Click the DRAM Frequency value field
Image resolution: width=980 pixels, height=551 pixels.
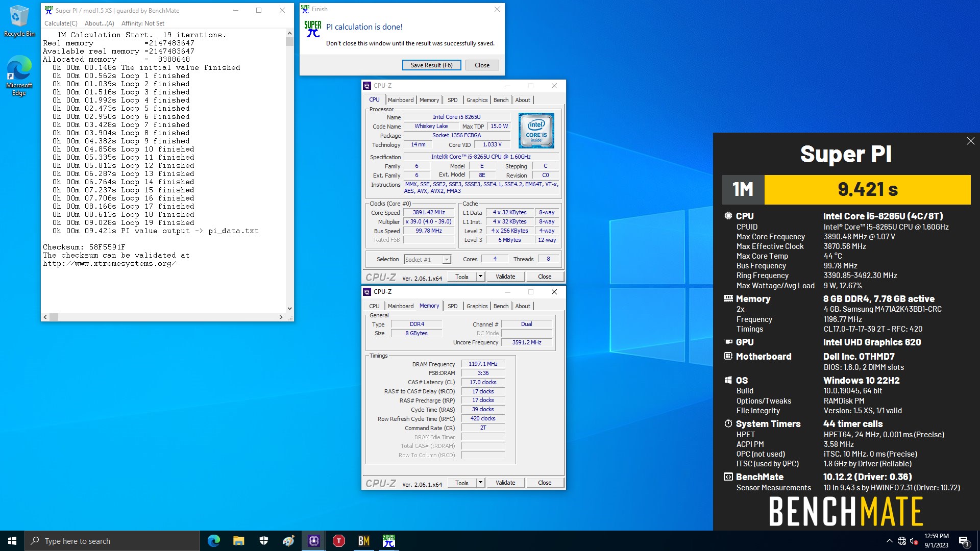483,364
